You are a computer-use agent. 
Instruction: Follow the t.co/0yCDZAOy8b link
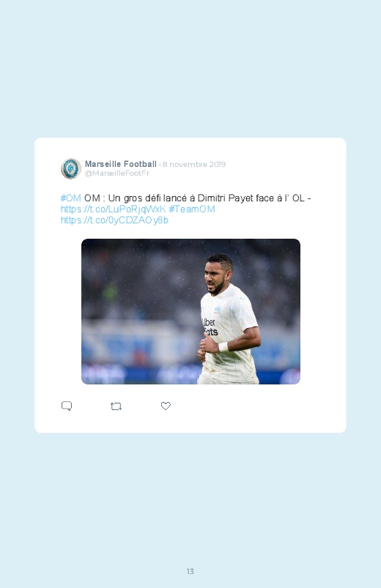pos(114,220)
